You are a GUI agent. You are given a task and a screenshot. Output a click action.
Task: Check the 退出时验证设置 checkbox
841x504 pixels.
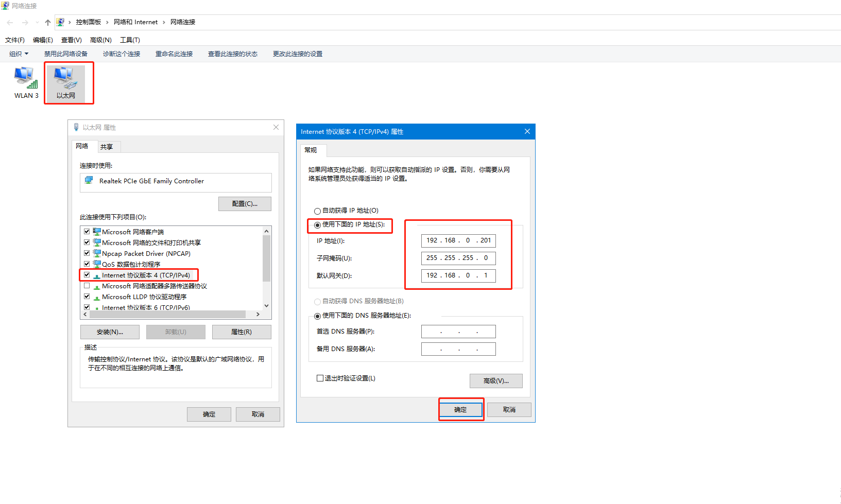click(x=320, y=378)
